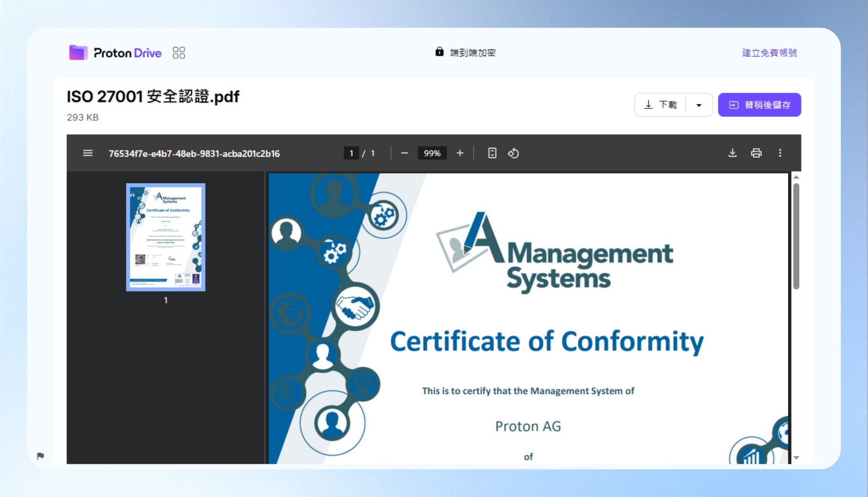Click the Proton Drive logo
Viewport: 868px width, 497px height.
(x=115, y=53)
